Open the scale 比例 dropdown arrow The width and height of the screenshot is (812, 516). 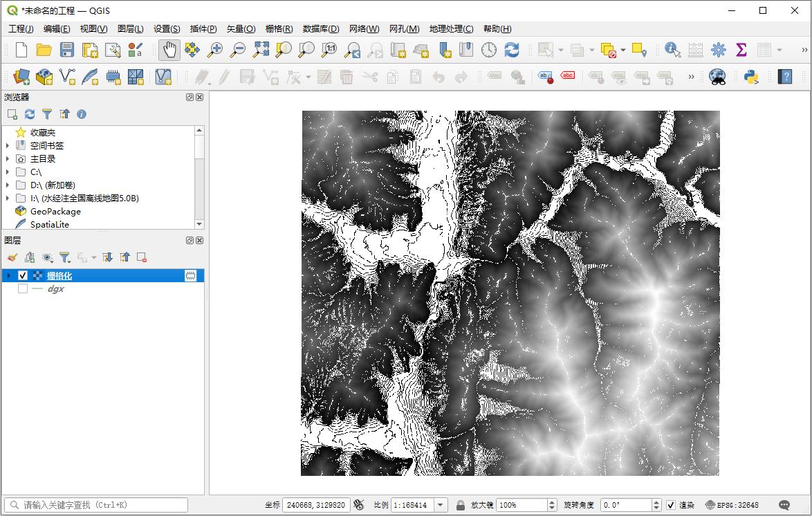point(441,505)
